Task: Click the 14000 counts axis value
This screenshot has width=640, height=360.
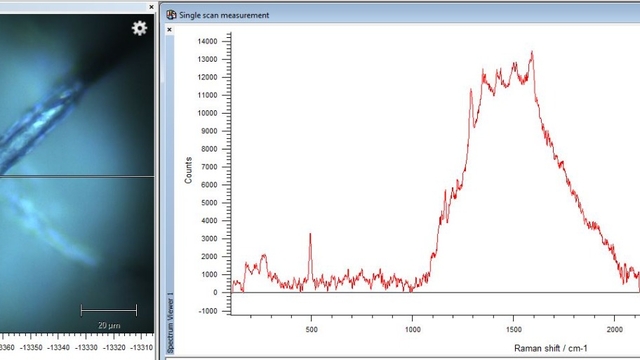Action: (x=207, y=42)
